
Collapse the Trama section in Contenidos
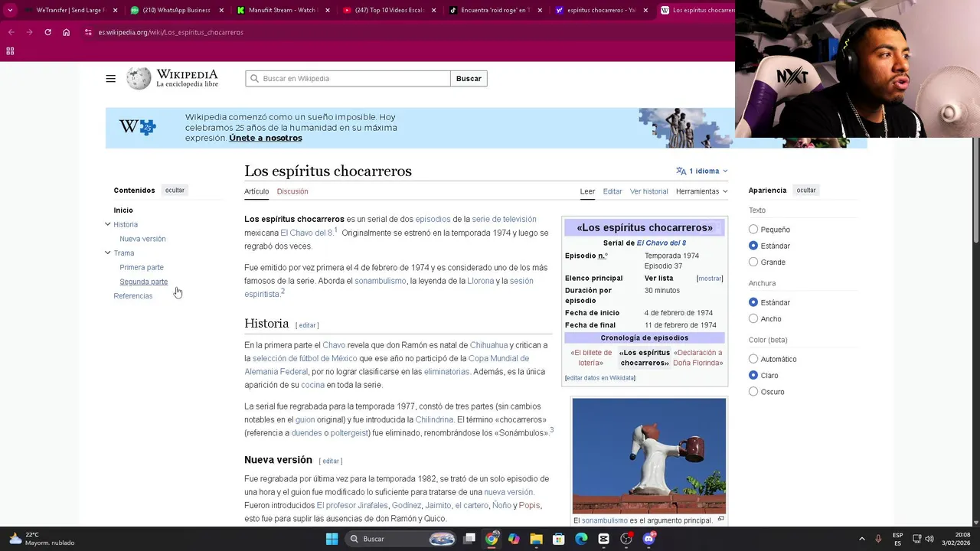pyautogui.click(x=108, y=253)
